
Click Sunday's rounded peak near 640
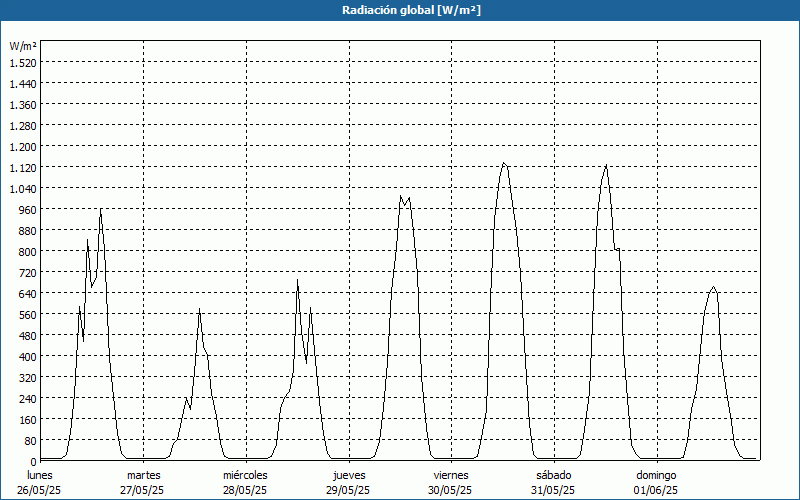coord(713,287)
